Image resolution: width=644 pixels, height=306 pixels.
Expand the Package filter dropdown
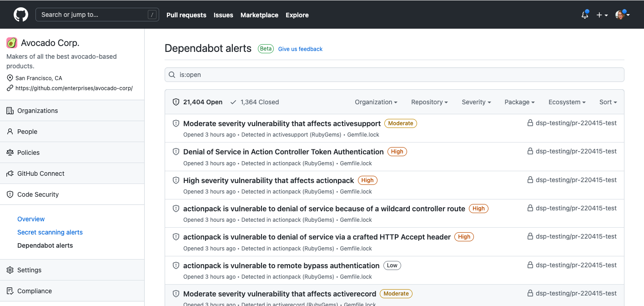tap(519, 102)
